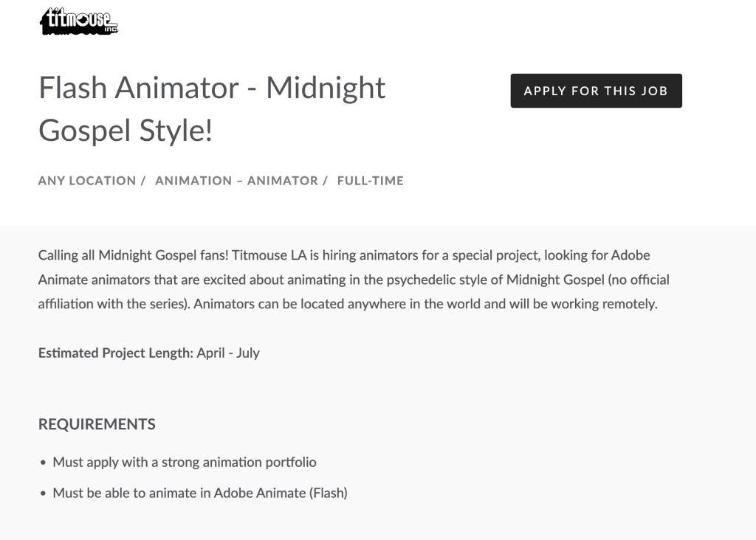
Task: Click the Gospel Style! title line
Action: [126, 131]
